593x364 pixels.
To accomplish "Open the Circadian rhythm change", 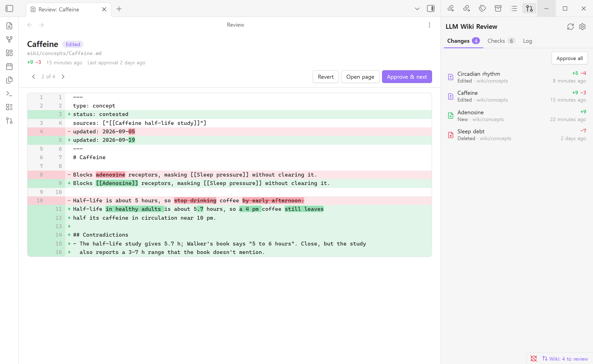I will point(517,77).
